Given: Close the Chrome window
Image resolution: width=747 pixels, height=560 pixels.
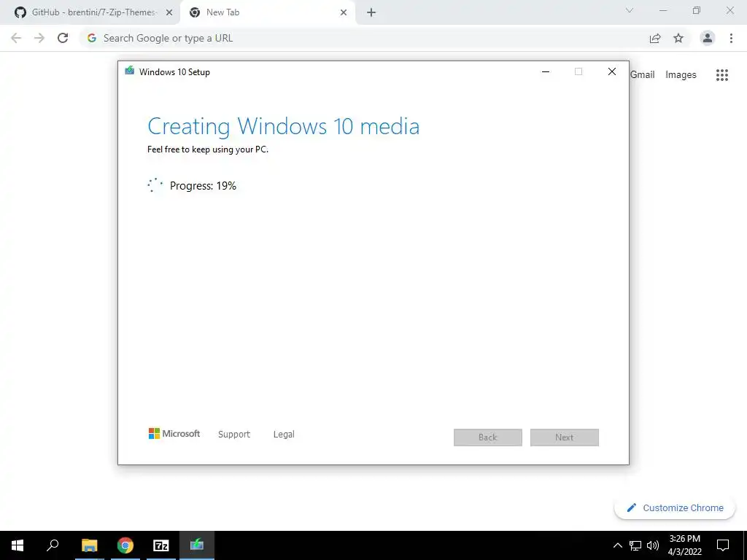Looking at the screenshot, I should point(729,10).
